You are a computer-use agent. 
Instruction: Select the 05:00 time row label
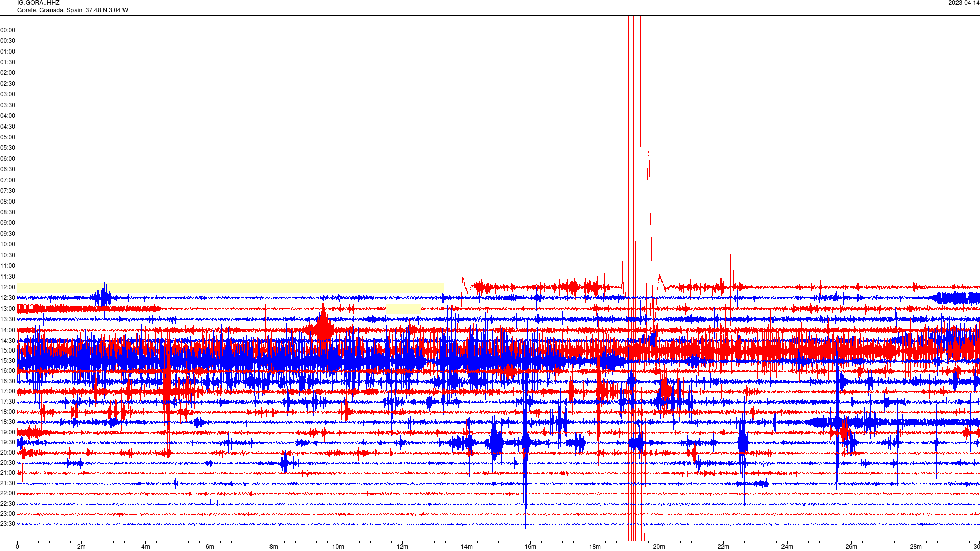point(8,137)
